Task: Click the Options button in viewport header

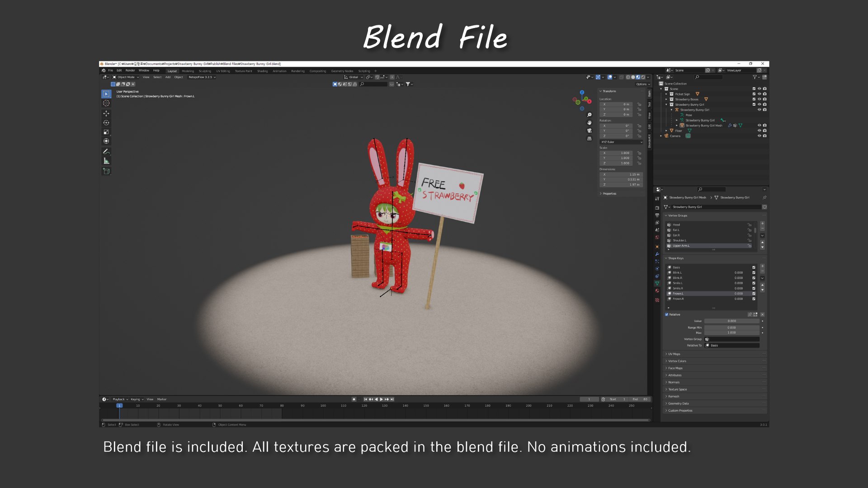Action: coord(642,84)
